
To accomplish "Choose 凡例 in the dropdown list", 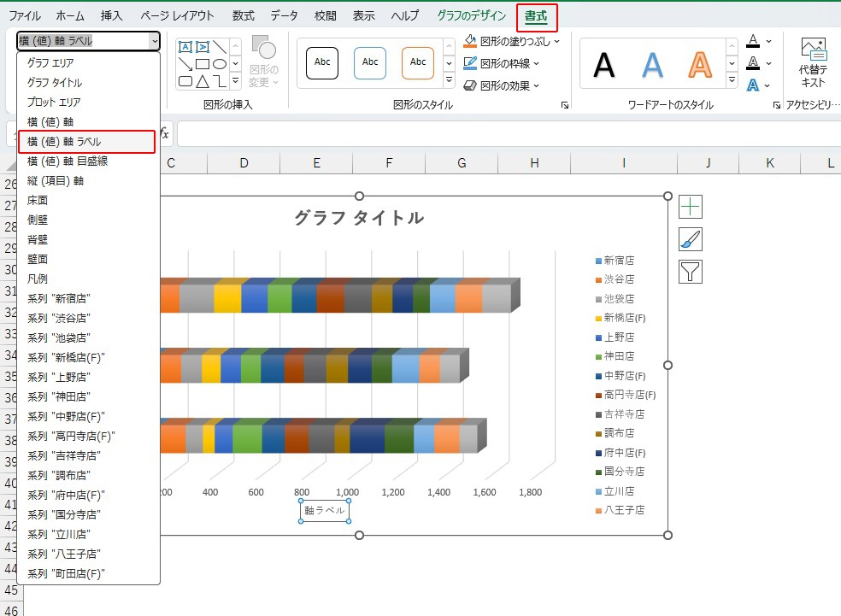I will click(38, 279).
